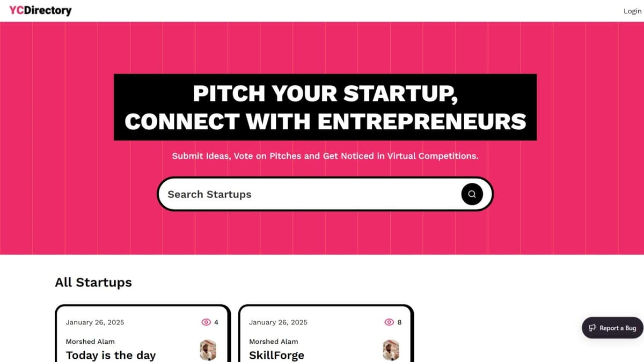Click the All Startups section heading
Viewport: 644px width, 362px height.
[x=93, y=282]
